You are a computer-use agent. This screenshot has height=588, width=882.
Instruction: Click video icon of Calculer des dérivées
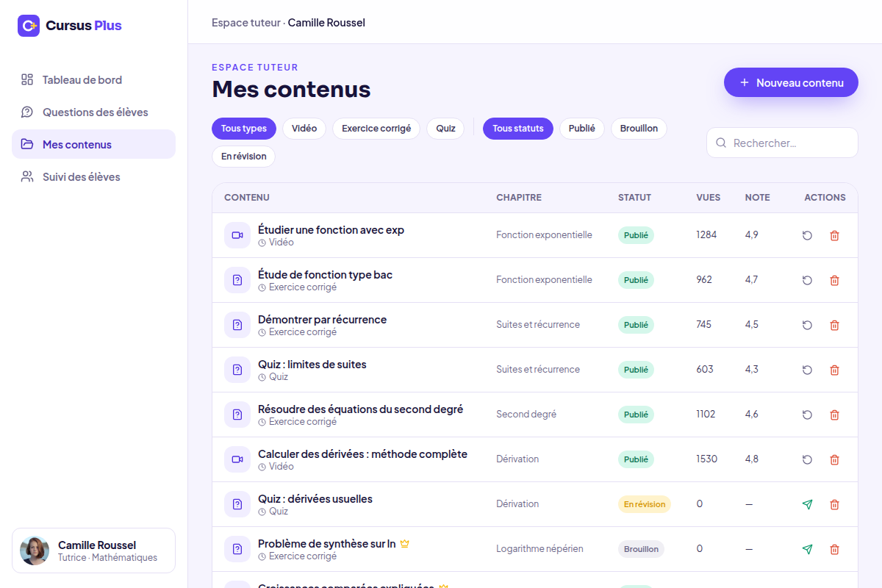tap(237, 459)
